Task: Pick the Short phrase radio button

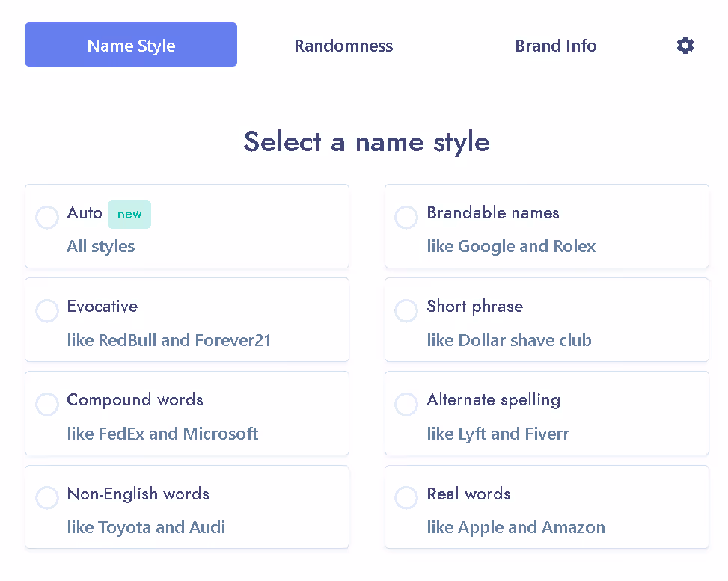Action: (x=406, y=310)
